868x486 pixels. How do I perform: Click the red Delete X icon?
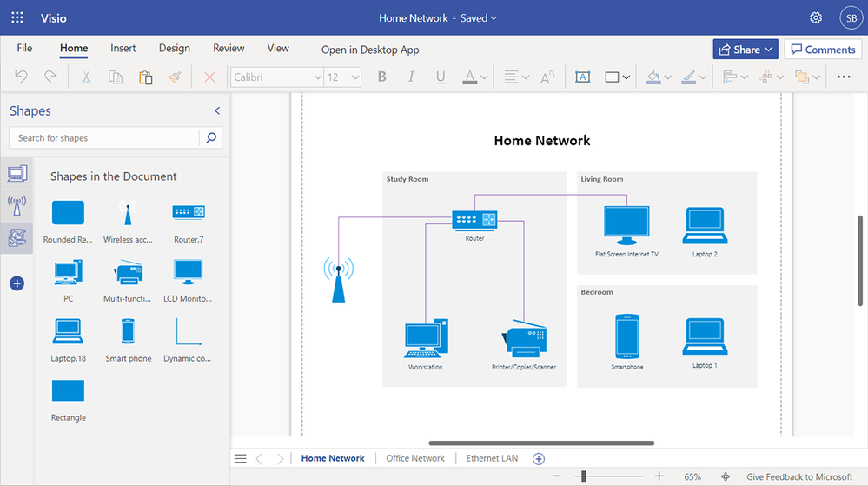209,77
